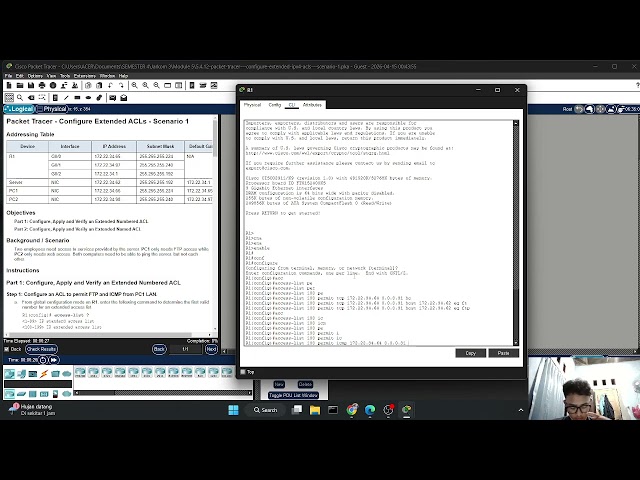Open the Options menu

coord(35,76)
